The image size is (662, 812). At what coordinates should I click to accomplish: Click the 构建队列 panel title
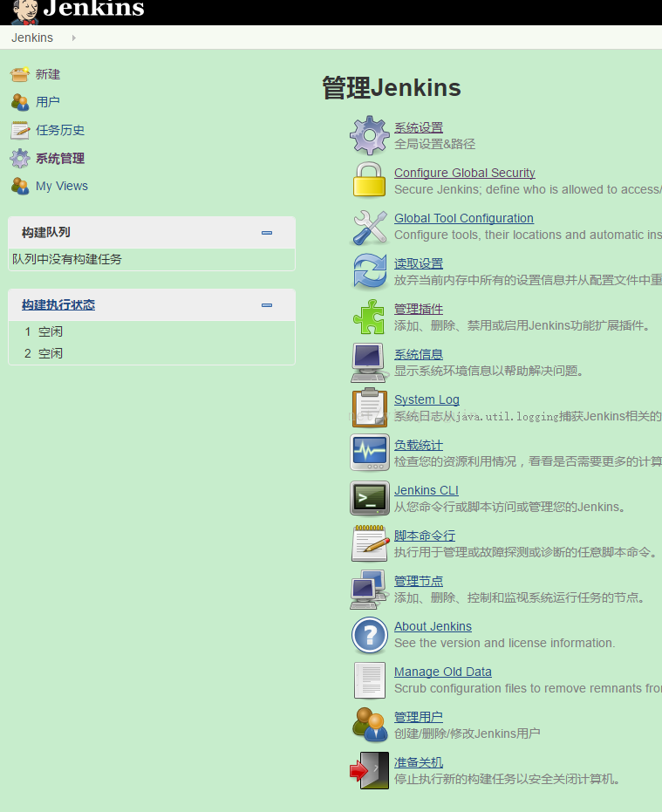[x=46, y=233]
